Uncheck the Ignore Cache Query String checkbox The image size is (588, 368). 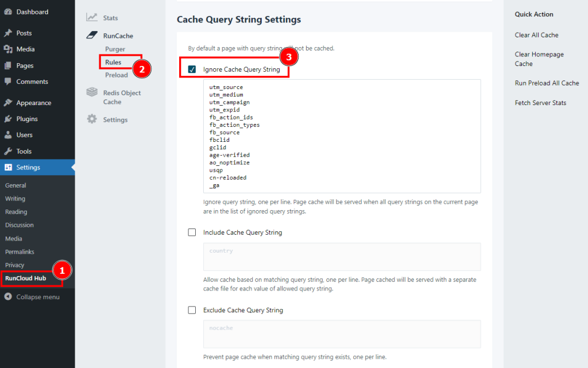pos(192,69)
